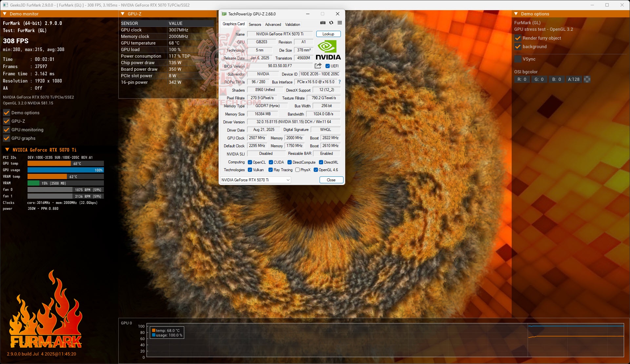Click the GPU-Z screenshot camera icon
The width and height of the screenshot is (630, 364).
pyautogui.click(x=323, y=23)
